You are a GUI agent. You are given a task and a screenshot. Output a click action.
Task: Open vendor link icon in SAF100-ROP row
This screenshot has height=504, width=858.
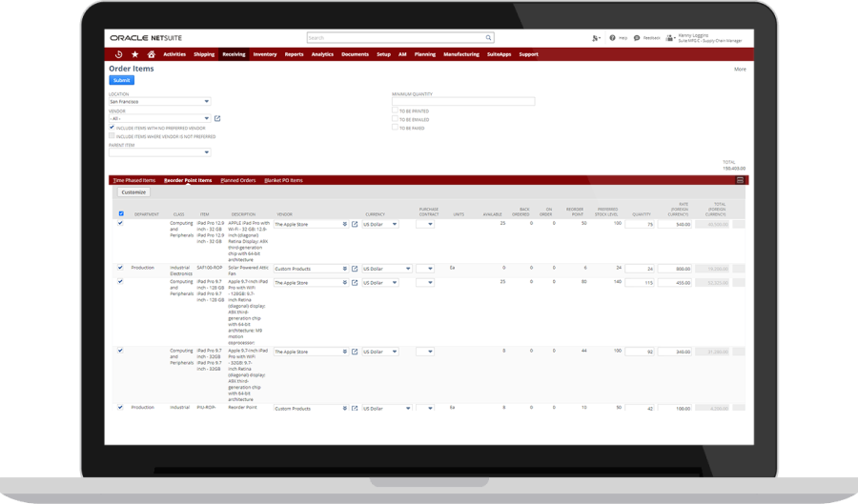click(x=355, y=269)
